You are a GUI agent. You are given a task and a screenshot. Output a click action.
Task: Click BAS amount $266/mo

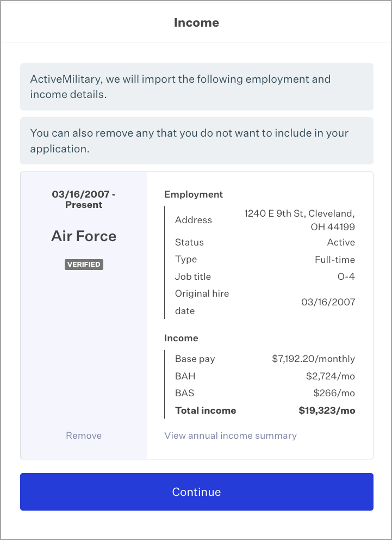pos(334,393)
